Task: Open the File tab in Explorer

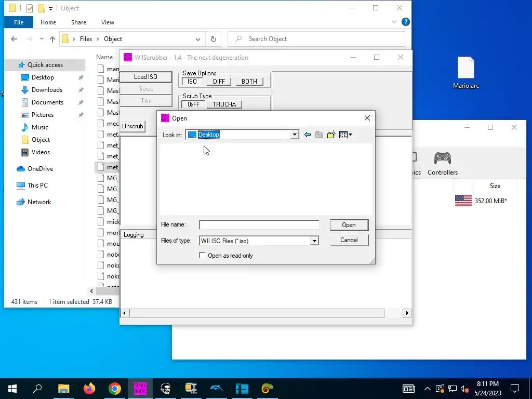Action: coord(19,22)
